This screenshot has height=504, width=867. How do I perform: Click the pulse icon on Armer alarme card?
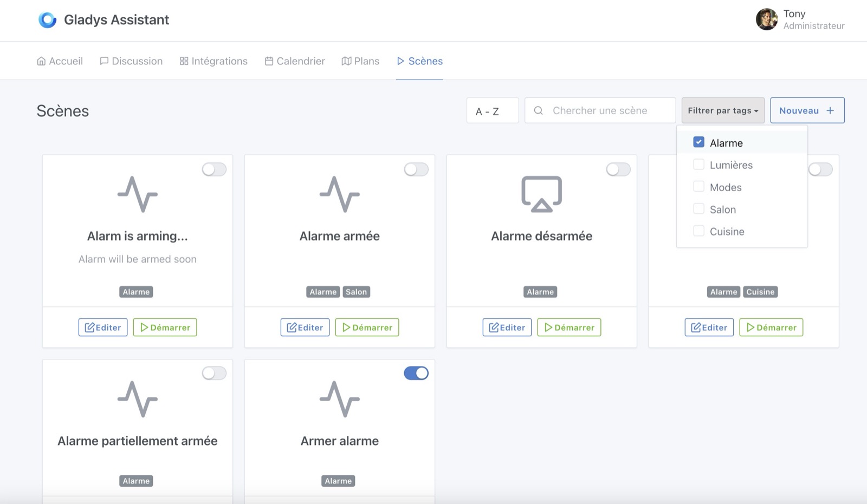click(x=340, y=399)
